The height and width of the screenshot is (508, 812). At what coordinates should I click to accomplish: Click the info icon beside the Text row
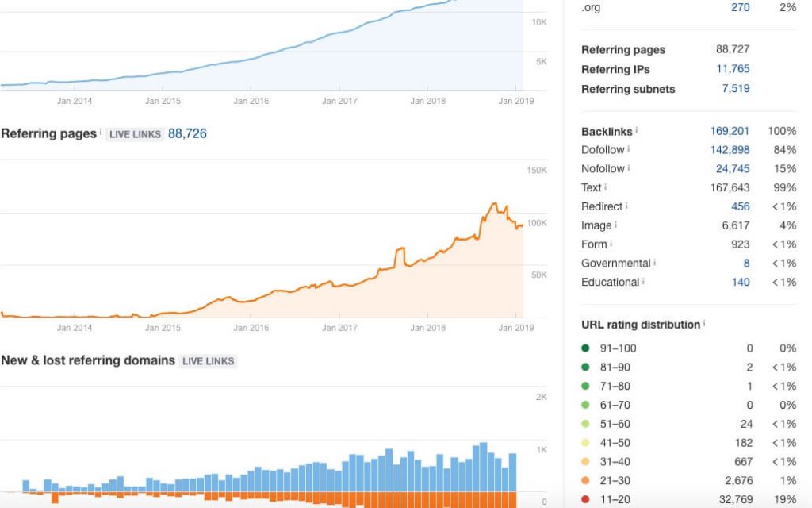click(605, 187)
